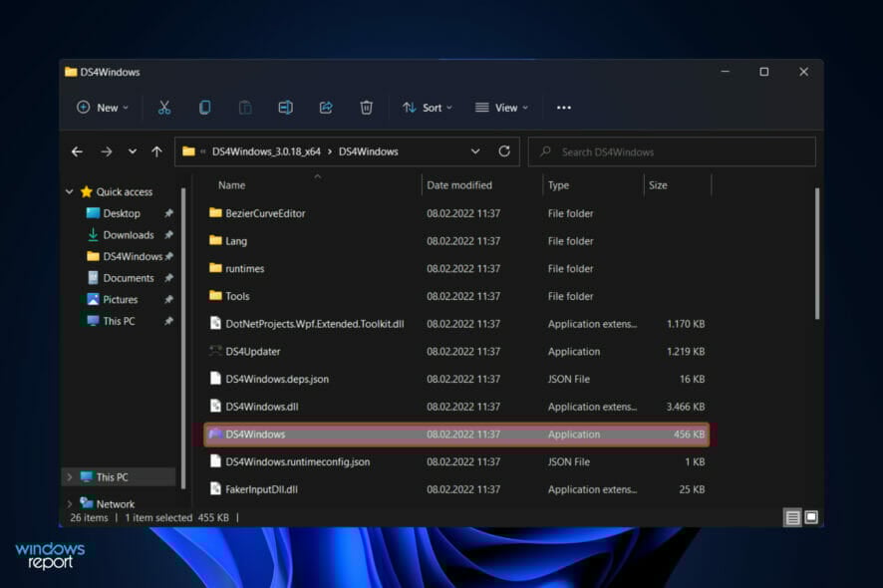The image size is (883, 588).
Task: Open See more three-dots menu
Action: pos(563,108)
